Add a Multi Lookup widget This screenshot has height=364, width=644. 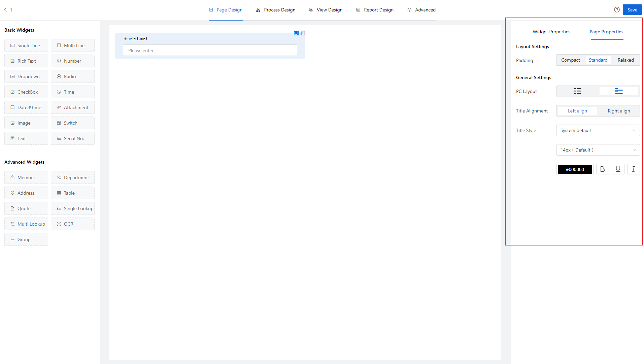26,224
